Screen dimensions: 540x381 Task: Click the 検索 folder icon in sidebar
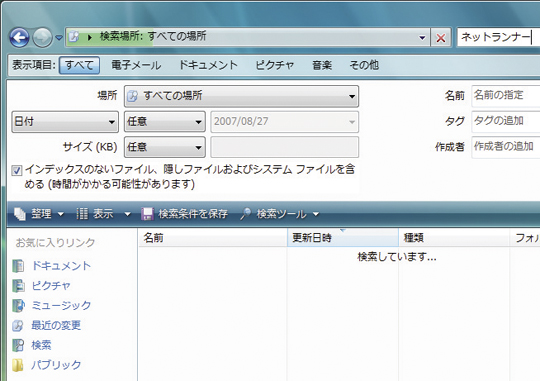(18, 345)
